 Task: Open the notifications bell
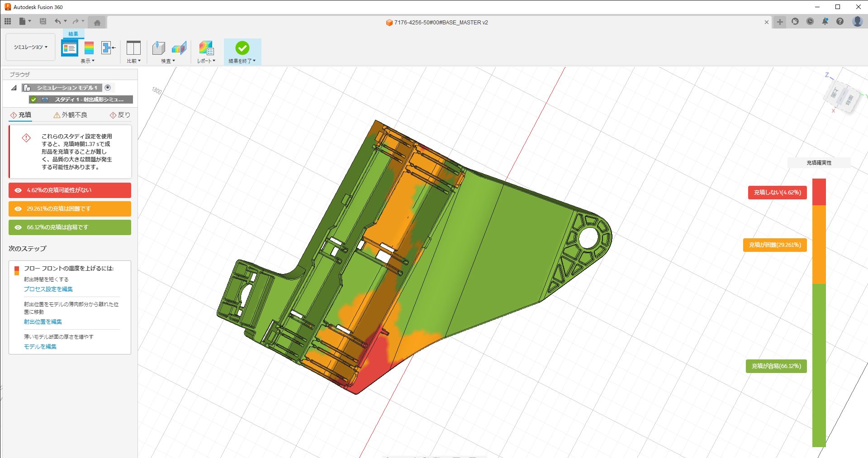point(825,22)
